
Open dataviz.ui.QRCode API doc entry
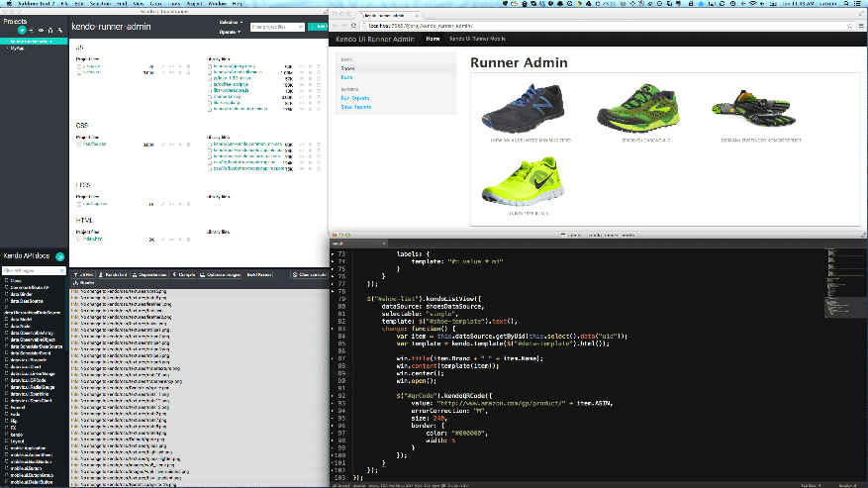coord(29,380)
